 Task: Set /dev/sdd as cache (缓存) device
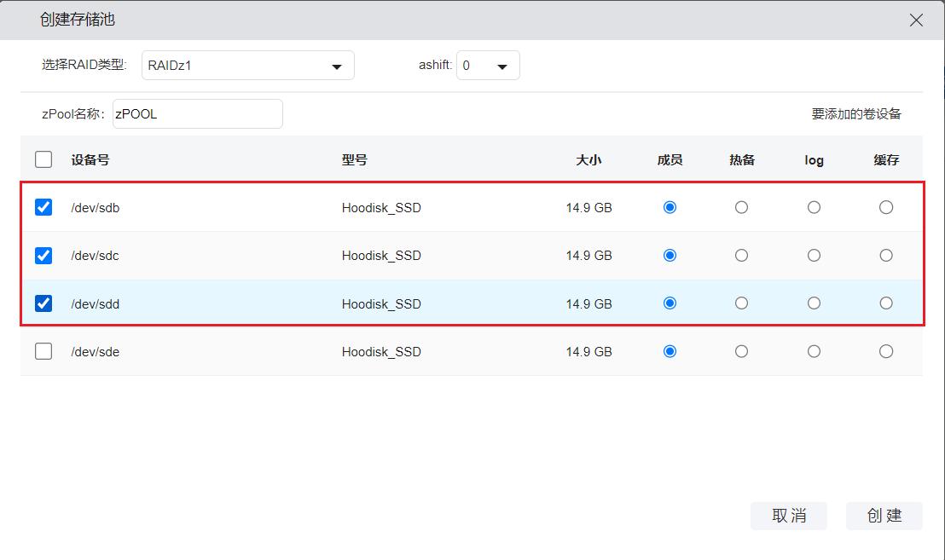(x=886, y=303)
